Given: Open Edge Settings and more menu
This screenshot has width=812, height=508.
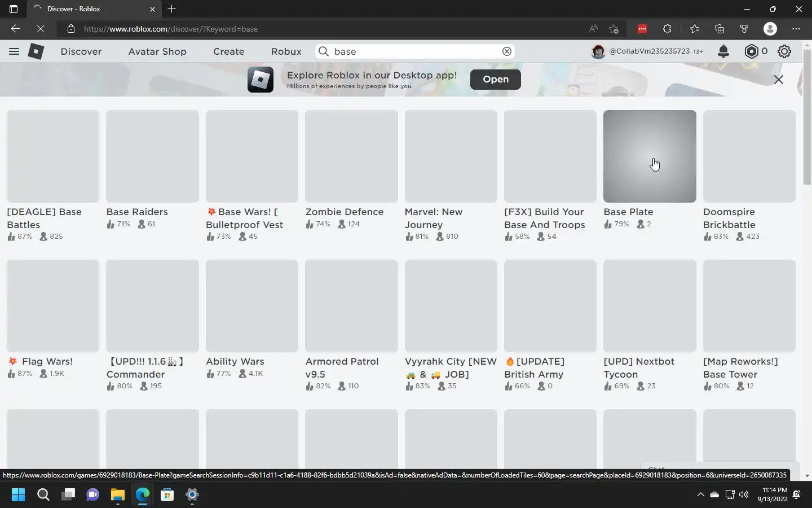Looking at the screenshot, I should coord(796,29).
